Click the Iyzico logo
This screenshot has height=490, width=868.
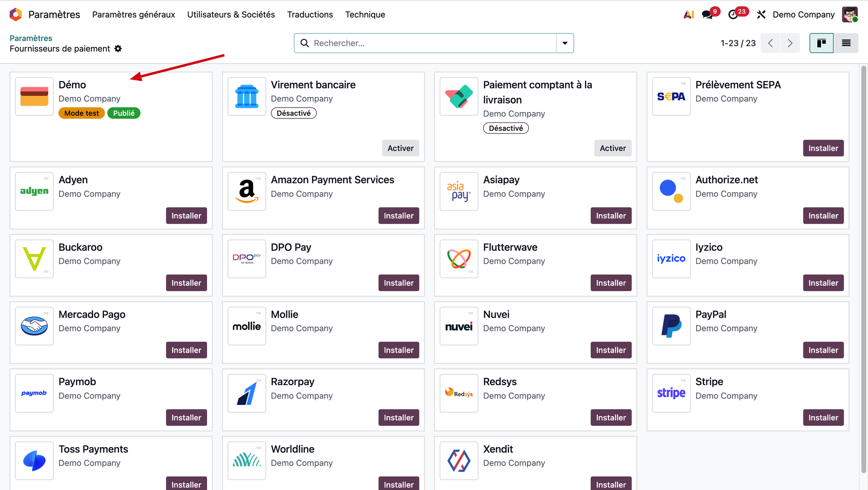pos(671,259)
